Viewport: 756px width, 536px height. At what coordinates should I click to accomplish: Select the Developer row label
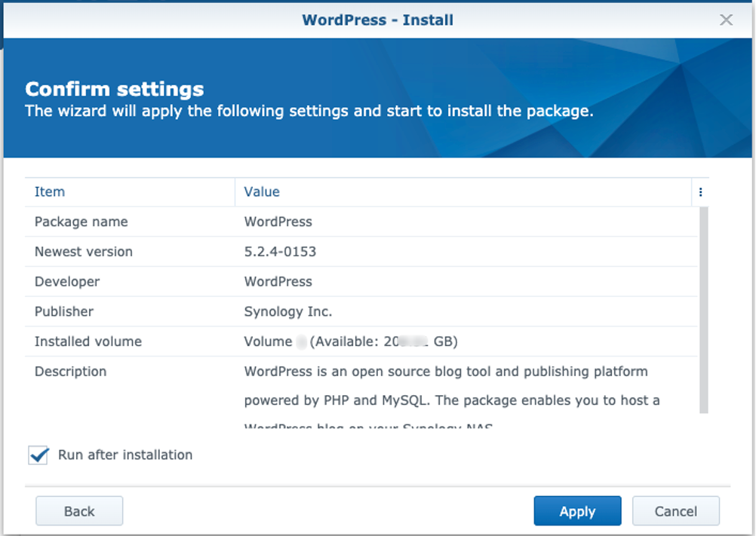coord(67,282)
